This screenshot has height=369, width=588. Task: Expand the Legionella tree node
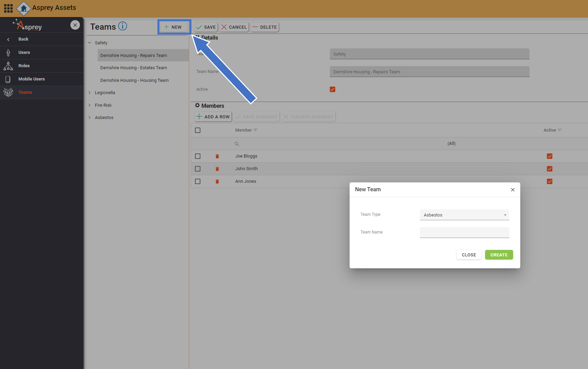(90, 93)
